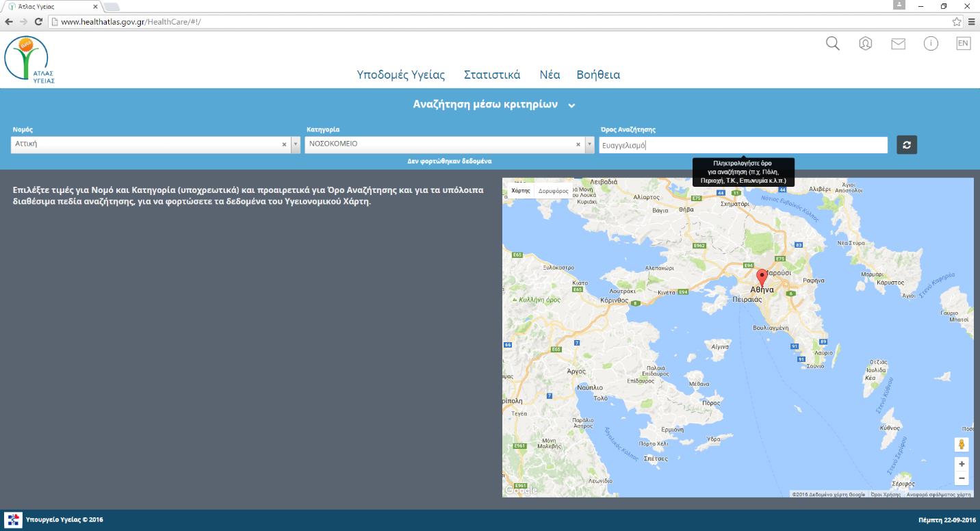Click the red map marker on Αθήνα
Screen dimensions: 980x531
[762, 277]
